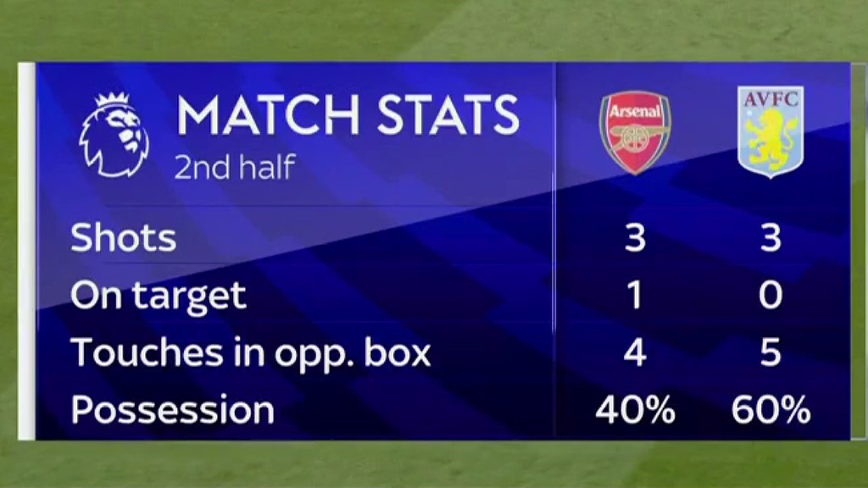Screen dimensions: 868x488
Task: Click Arsenal's on target value 1
Action: click(x=635, y=295)
